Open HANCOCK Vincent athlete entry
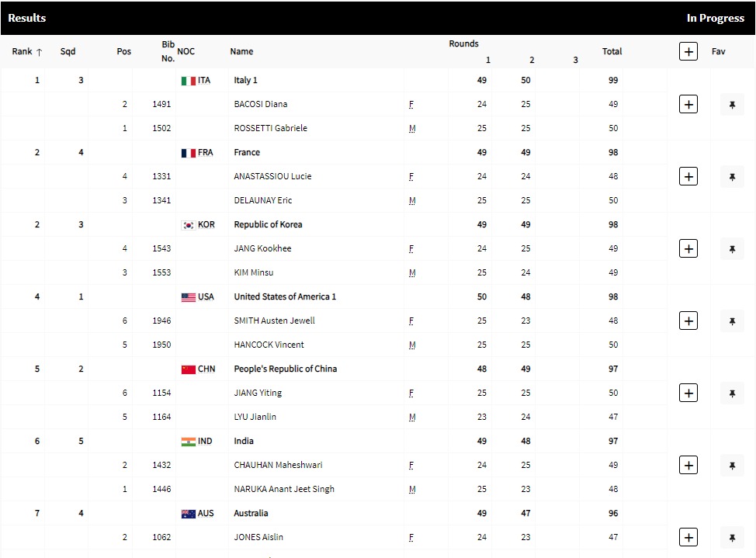 click(269, 345)
